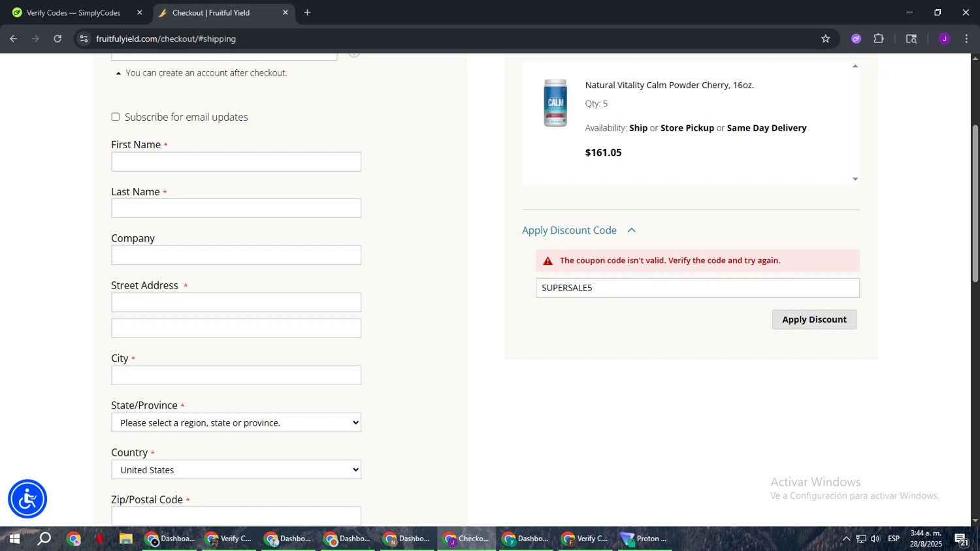
Task: Open the Extensions puzzle icon
Action: tap(879, 39)
